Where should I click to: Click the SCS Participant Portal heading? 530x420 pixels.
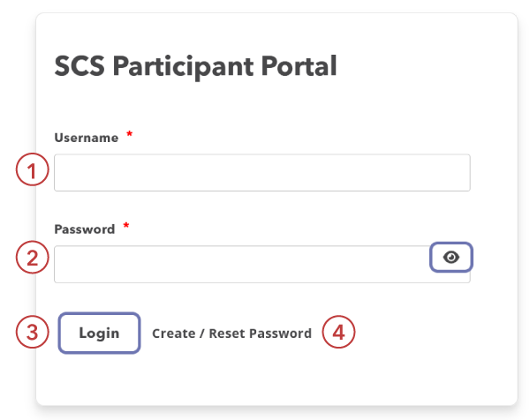195,66
